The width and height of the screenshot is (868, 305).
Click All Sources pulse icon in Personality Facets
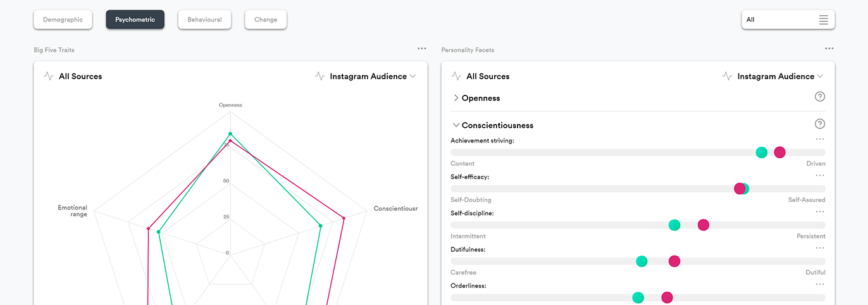coord(456,76)
